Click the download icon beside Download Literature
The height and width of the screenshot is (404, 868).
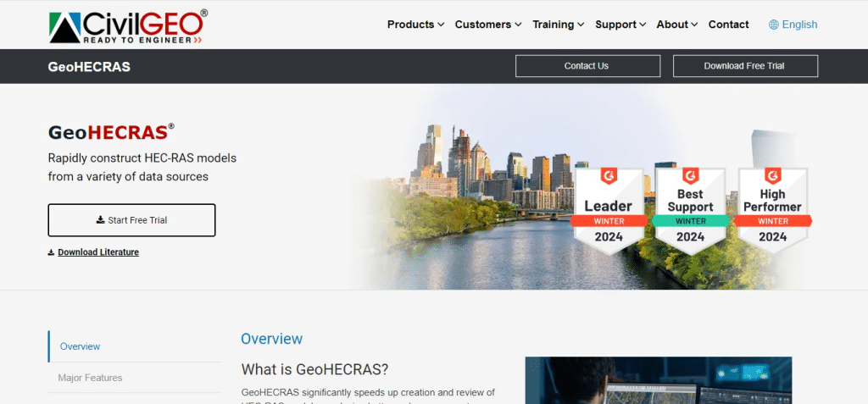(x=51, y=252)
